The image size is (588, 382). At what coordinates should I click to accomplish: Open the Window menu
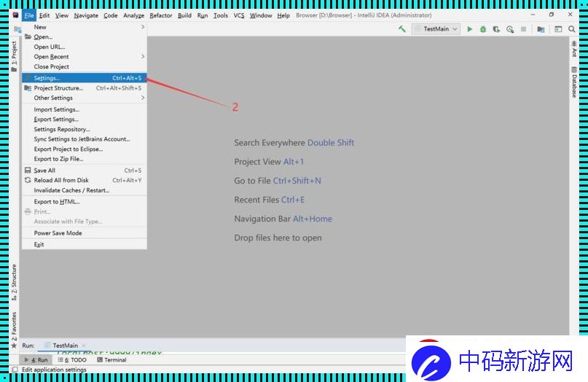261,15
